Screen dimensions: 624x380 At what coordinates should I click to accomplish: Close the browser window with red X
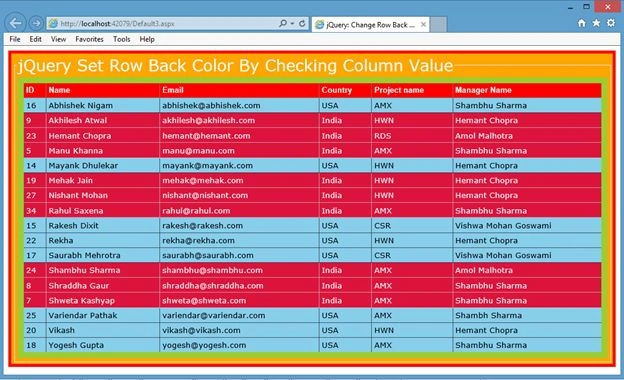tap(608, 6)
